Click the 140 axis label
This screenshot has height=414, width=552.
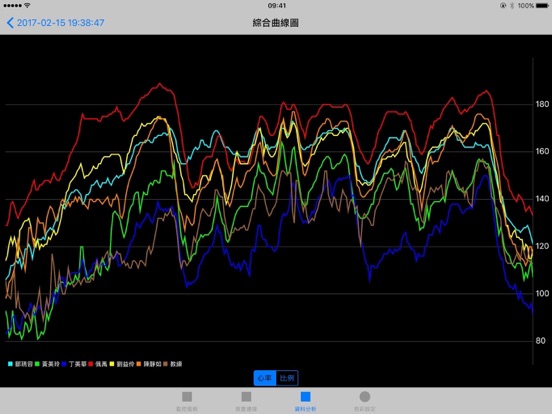tap(542, 199)
